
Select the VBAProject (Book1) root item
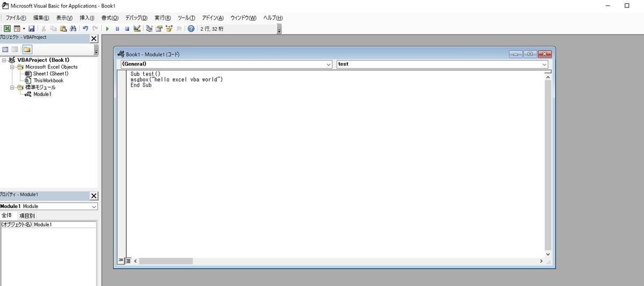pyautogui.click(x=43, y=60)
